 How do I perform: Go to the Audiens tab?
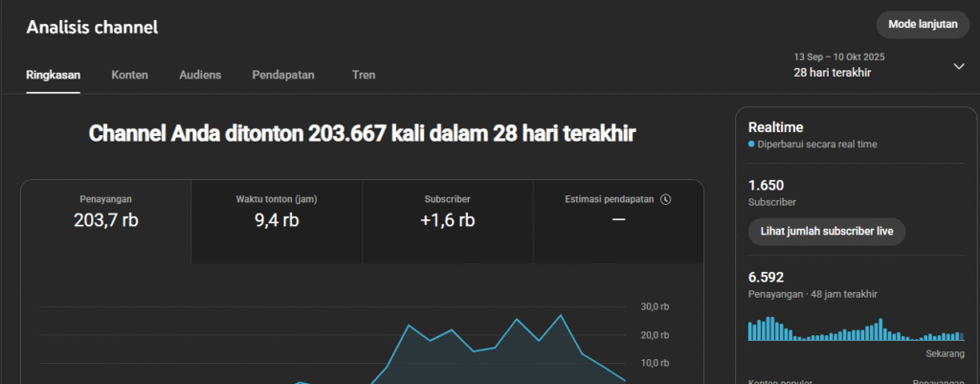point(200,75)
